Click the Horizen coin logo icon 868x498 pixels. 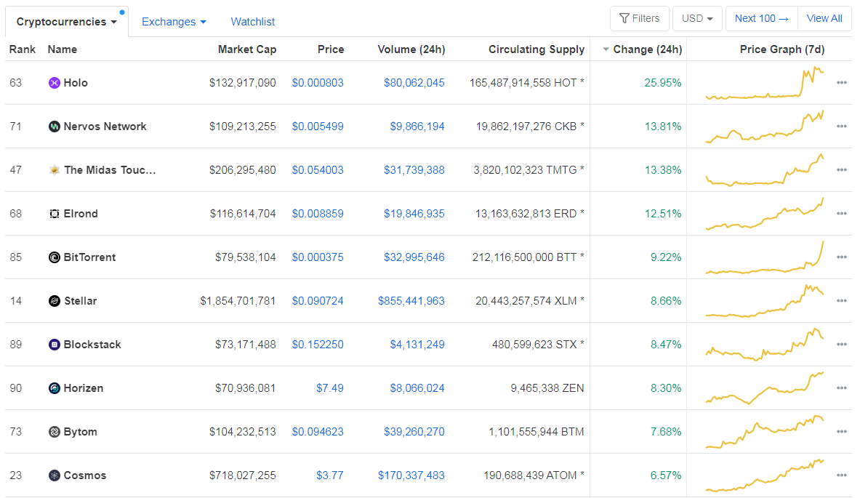pyautogui.click(x=55, y=388)
